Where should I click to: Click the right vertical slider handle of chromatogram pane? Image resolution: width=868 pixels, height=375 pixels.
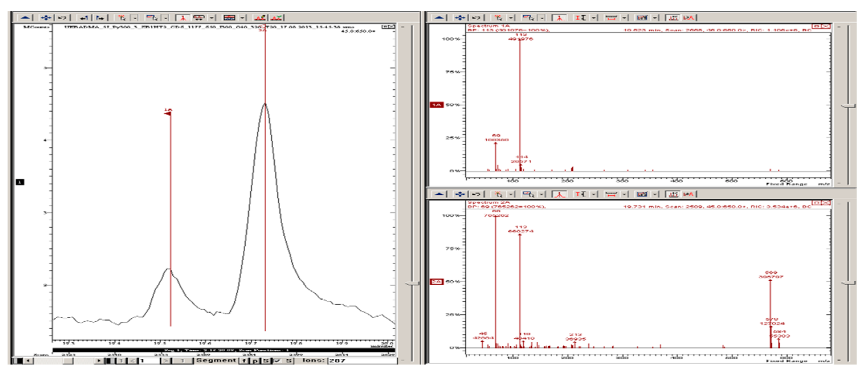pyautogui.click(x=412, y=283)
